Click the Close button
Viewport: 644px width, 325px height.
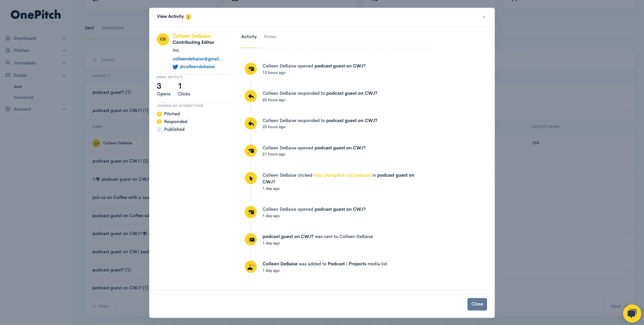tap(477, 304)
